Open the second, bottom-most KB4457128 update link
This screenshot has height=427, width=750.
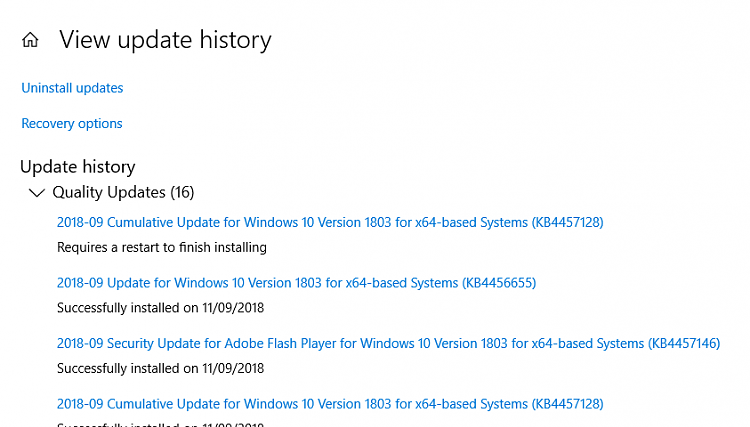[330, 404]
